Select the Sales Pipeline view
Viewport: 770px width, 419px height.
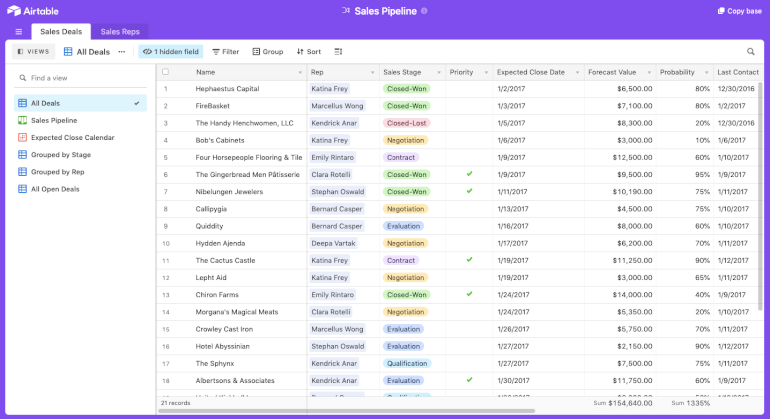81,120
